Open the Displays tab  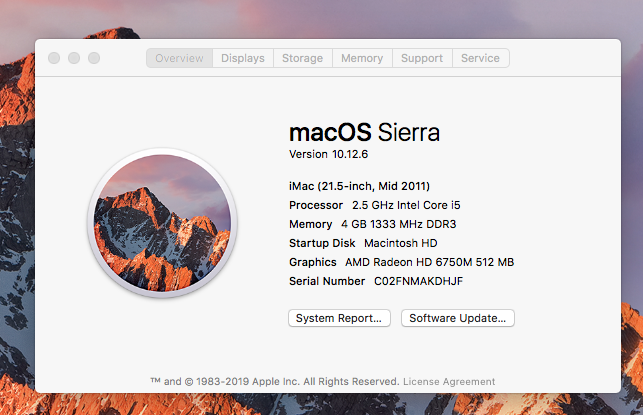point(243,58)
